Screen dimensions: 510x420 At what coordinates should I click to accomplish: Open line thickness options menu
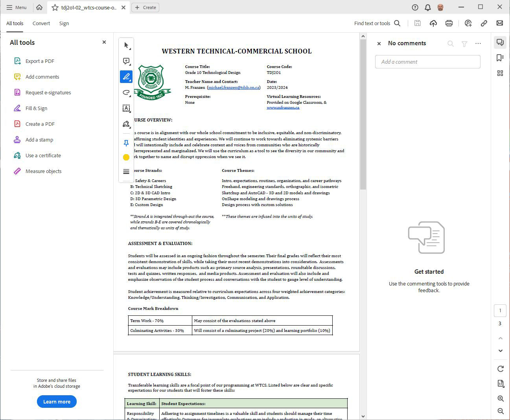tap(126, 171)
